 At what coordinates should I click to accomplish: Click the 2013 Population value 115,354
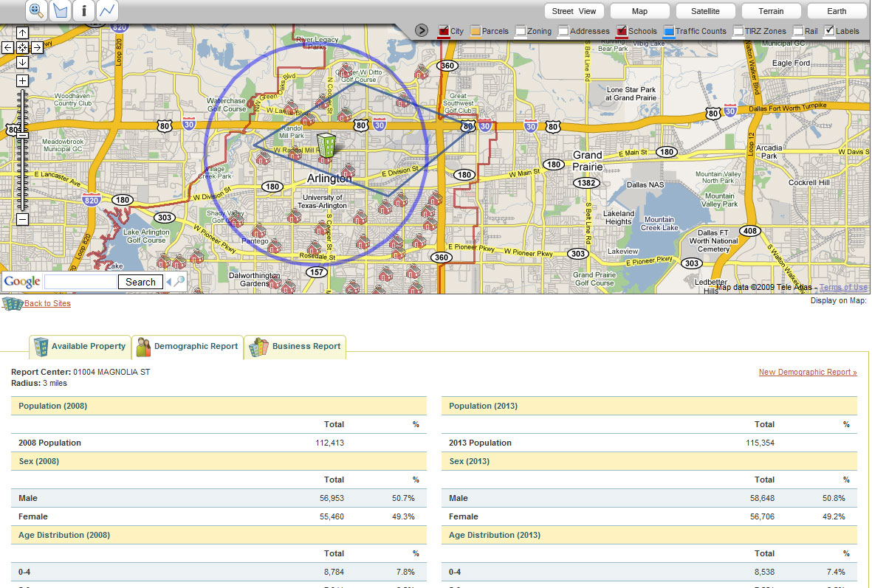[x=761, y=443]
